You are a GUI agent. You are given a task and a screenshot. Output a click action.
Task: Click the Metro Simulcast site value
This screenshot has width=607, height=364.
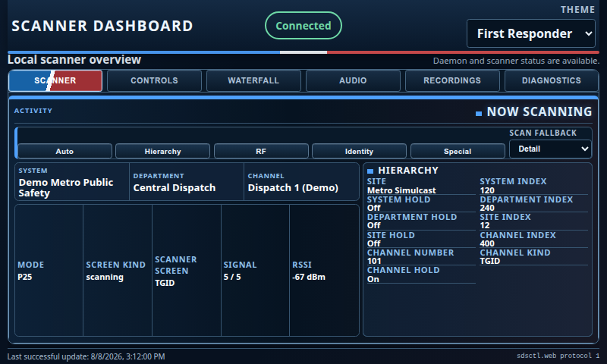(x=401, y=190)
